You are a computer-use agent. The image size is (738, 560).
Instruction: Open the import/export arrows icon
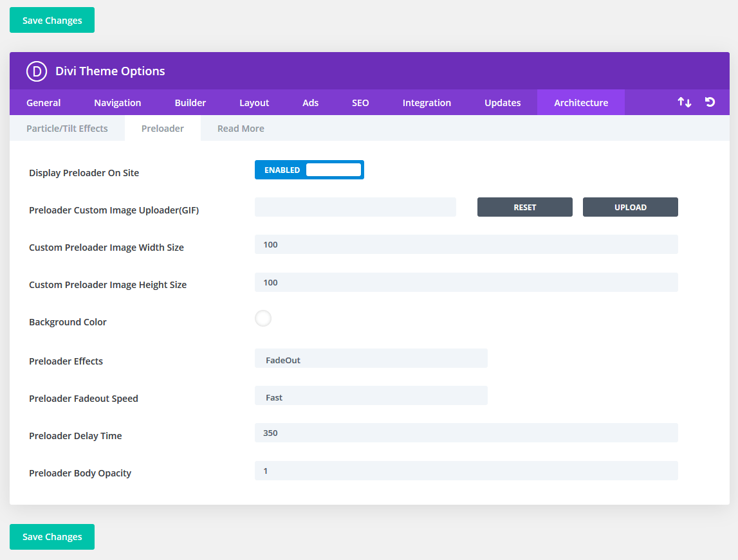tap(685, 102)
